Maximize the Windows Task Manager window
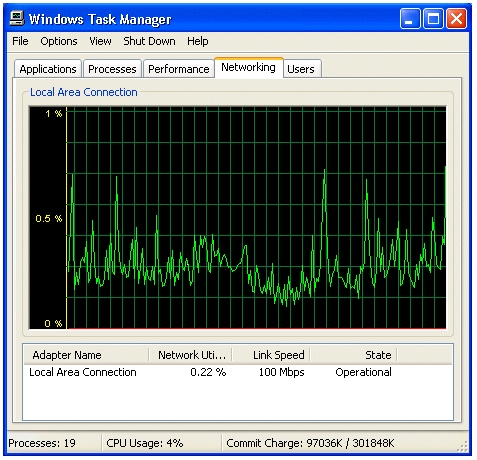Viewport: 477px width, 460px height. pyautogui.click(x=433, y=19)
